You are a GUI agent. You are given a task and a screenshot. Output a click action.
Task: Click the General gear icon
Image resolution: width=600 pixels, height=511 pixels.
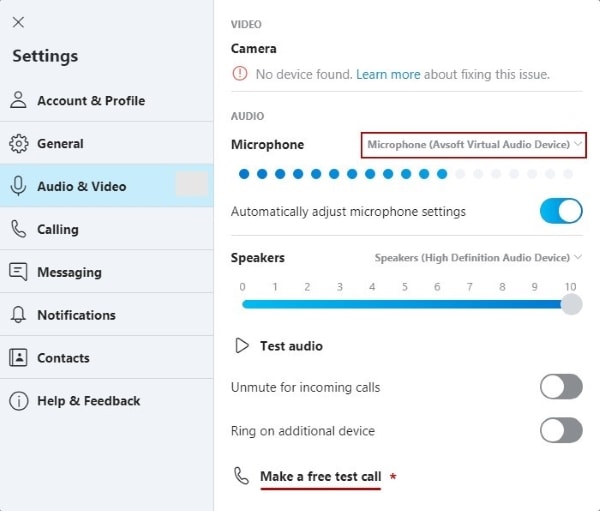(18, 143)
